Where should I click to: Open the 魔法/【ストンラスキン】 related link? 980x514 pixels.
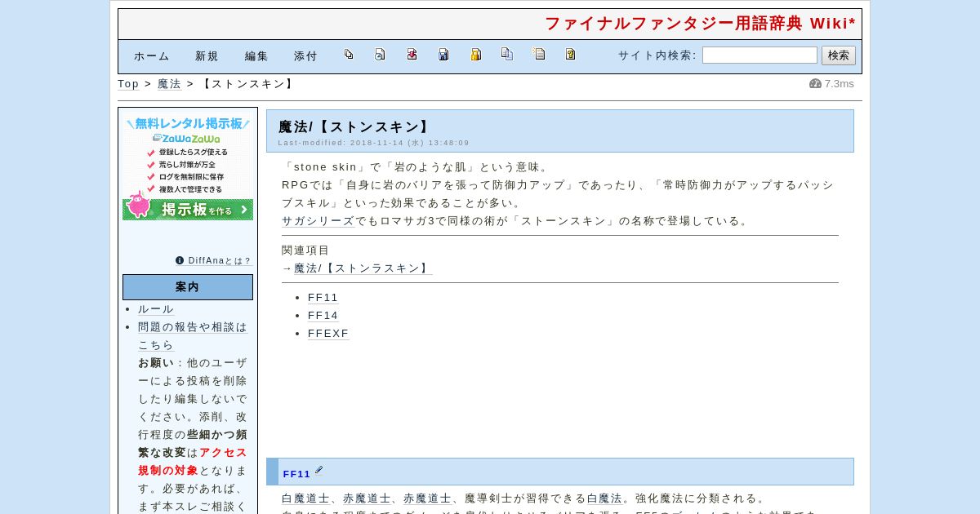[x=363, y=268]
